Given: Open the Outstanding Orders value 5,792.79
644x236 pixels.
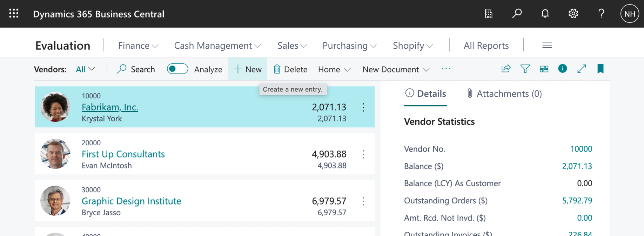Looking at the screenshot, I should (x=577, y=201).
